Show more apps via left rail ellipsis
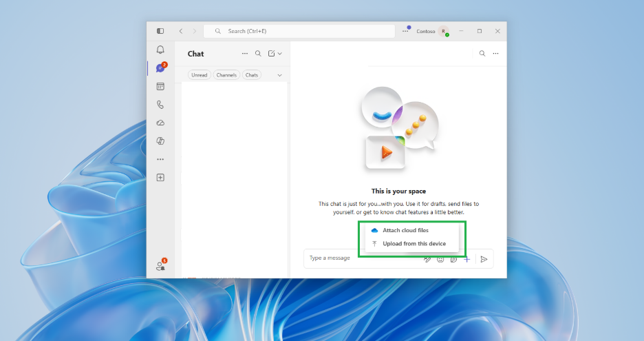 click(x=160, y=159)
